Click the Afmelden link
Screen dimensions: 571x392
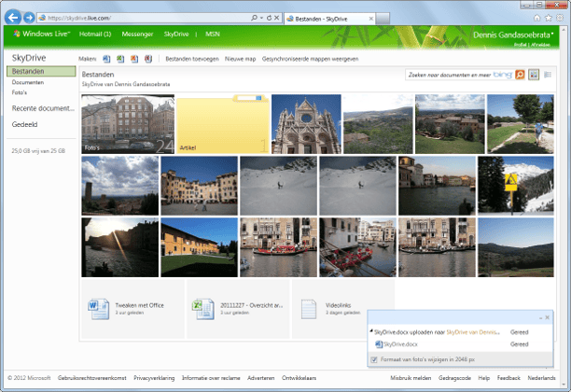pyautogui.click(x=540, y=45)
